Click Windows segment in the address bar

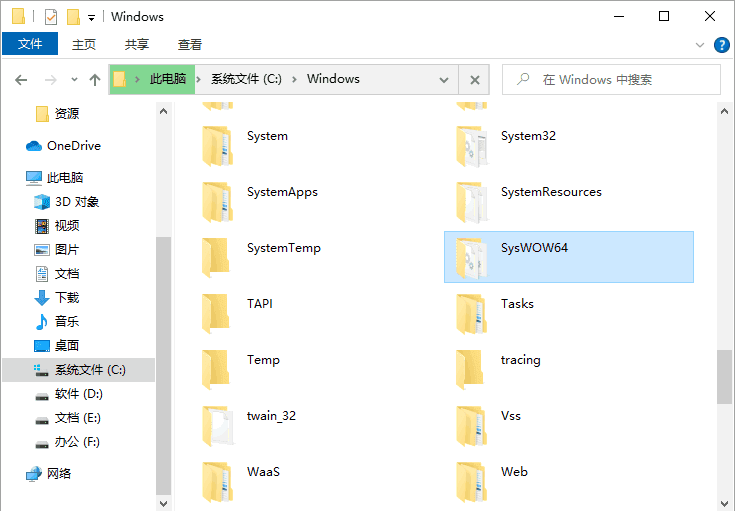click(x=333, y=79)
